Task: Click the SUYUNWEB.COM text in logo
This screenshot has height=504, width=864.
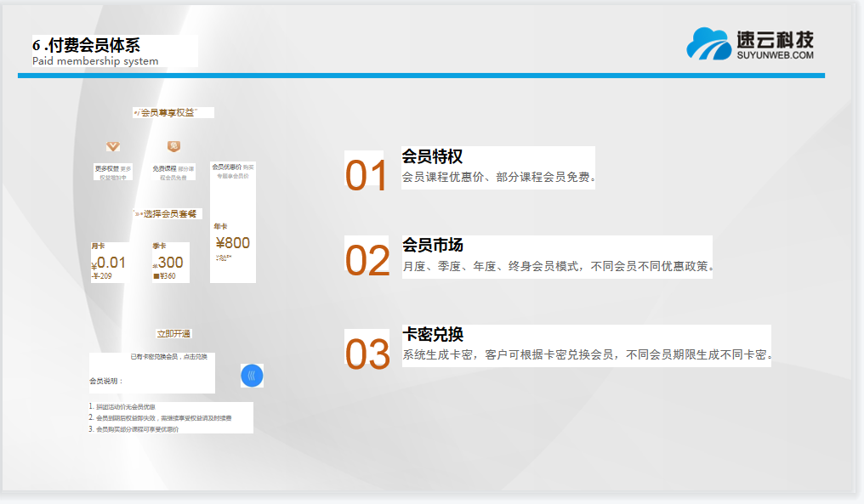Action: pyautogui.click(x=775, y=55)
